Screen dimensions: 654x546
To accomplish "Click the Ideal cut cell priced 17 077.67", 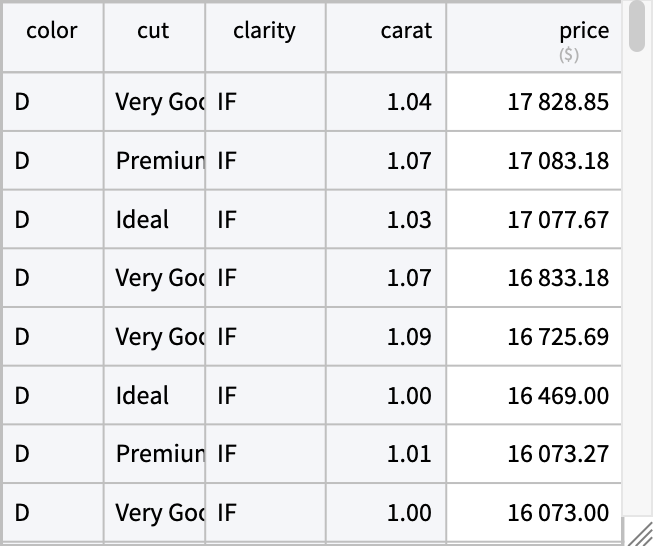I will pyautogui.click(x=154, y=219).
